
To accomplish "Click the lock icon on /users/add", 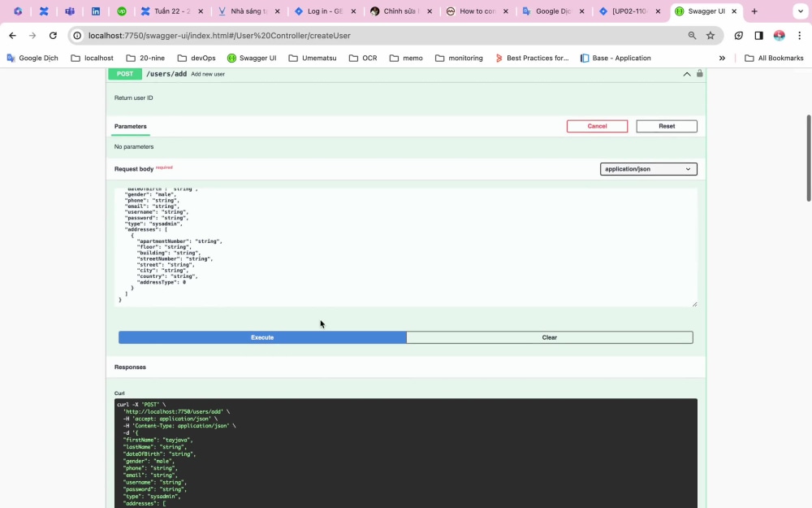I will tap(700, 74).
